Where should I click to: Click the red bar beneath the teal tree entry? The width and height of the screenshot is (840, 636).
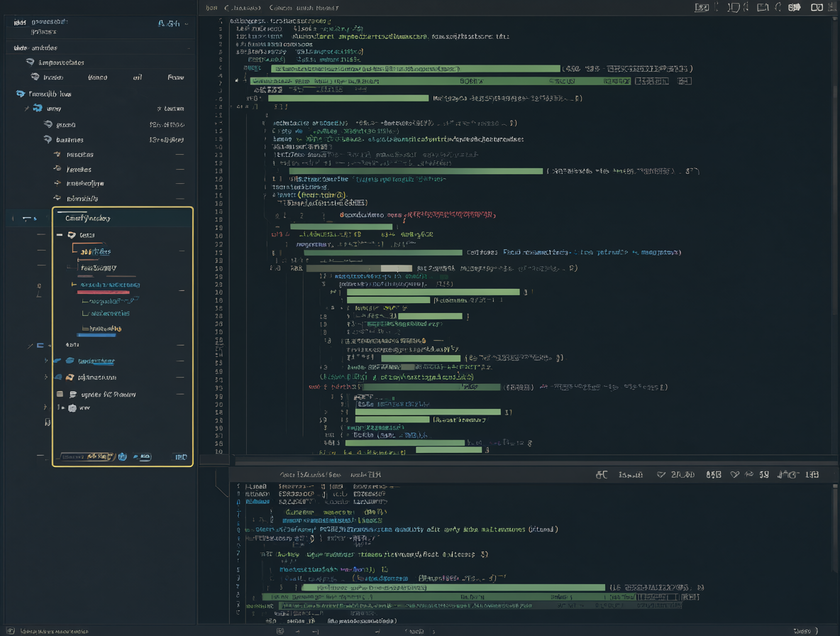(104, 292)
